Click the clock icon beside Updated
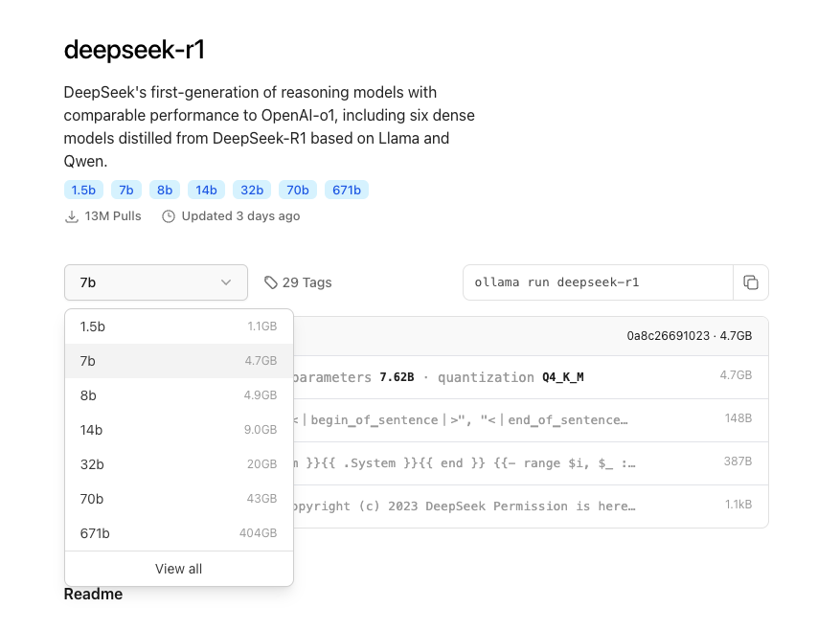840x630 pixels. pyautogui.click(x=169, y=216)
